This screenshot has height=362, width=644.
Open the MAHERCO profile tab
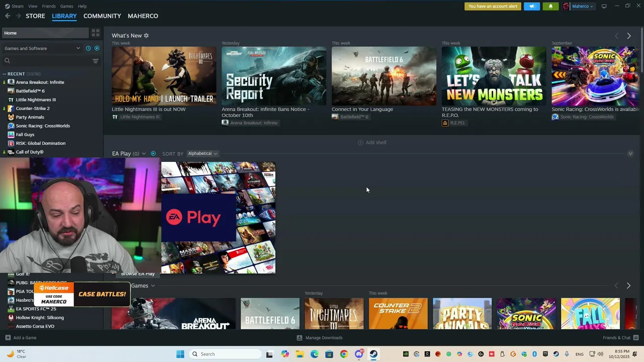pos(143,16)
